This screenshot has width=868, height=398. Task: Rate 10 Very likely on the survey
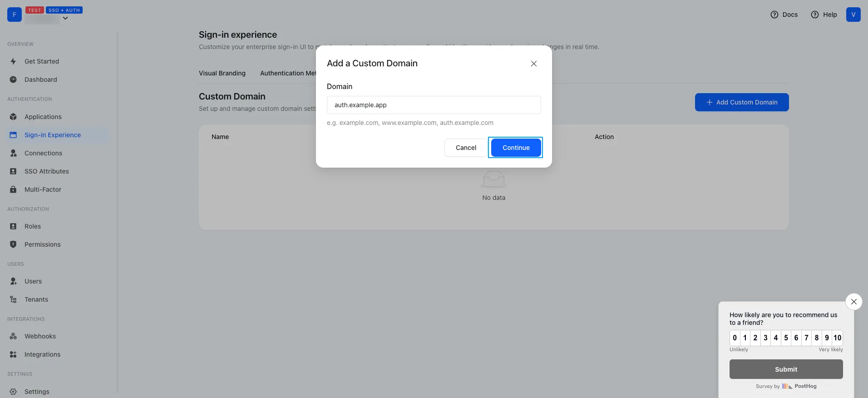[x=837, y=338]
